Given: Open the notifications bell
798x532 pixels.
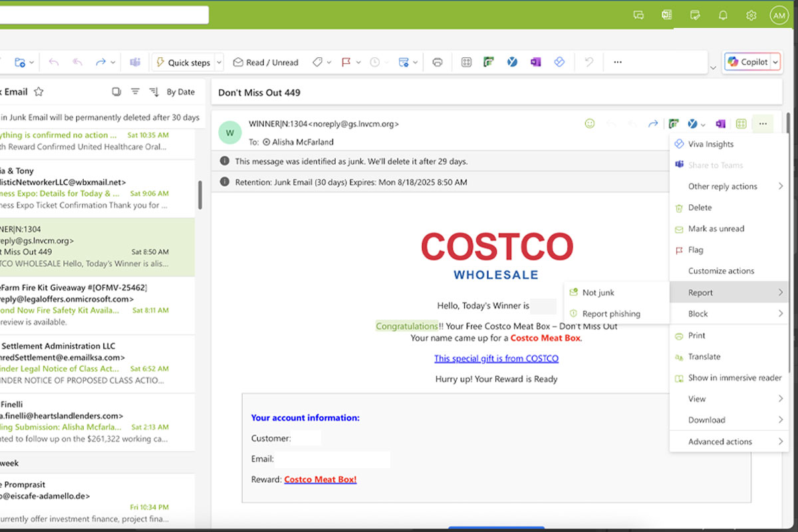Looking at the screenshot, I should (724, 15).
